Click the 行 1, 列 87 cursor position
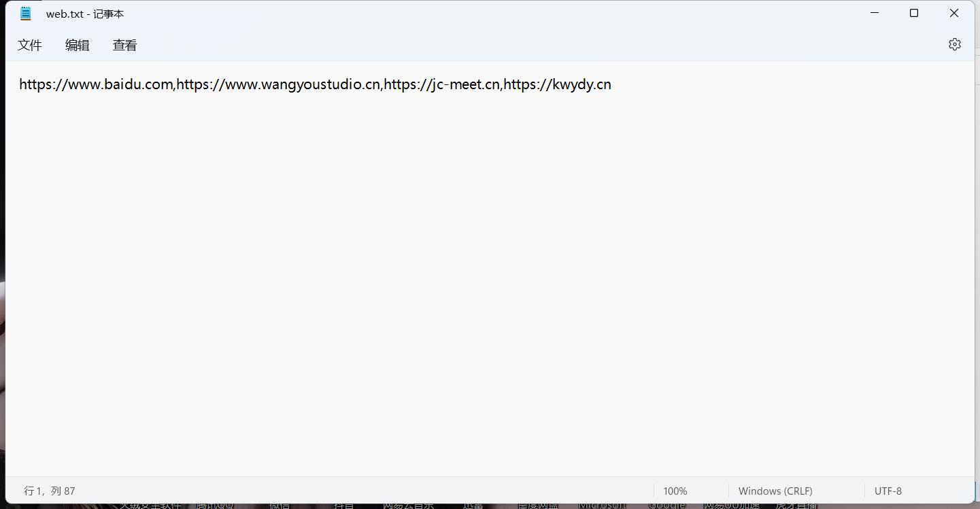This screenshot has width=980, height=509. click(50, 491)
